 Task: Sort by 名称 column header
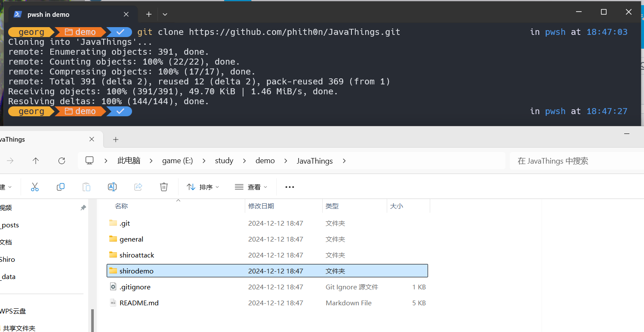pos(121,206)
